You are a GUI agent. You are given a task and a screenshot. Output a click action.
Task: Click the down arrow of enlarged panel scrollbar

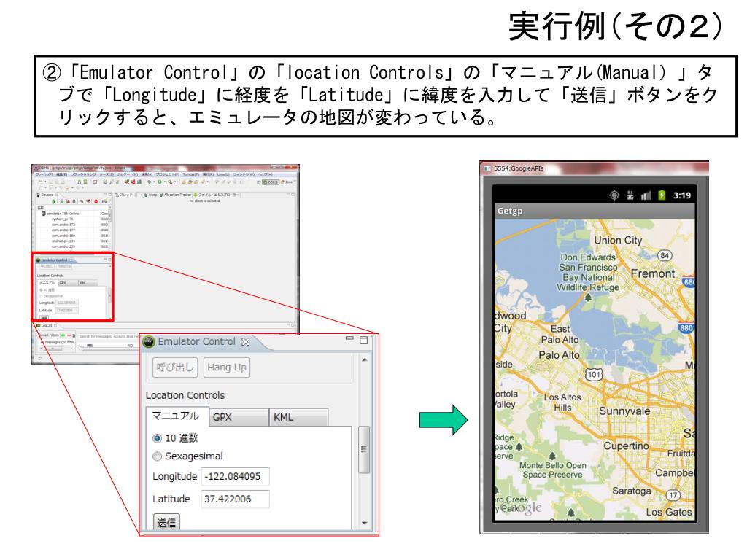tap(365, 523)
